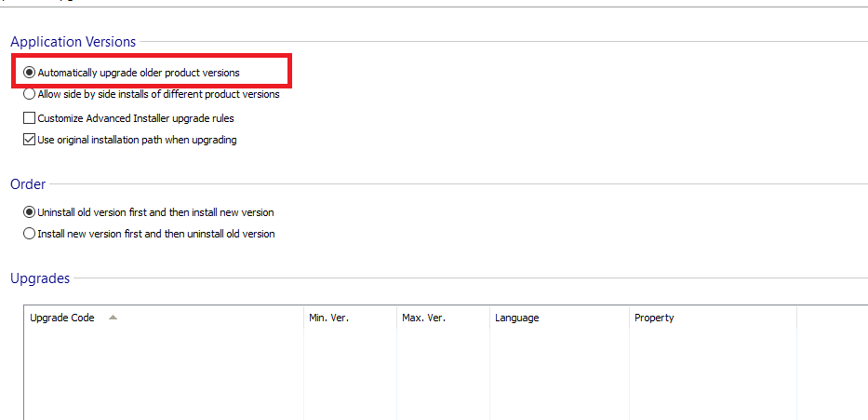The image size is (868, 420).
Task: Sort upgrades by Language column
Action: (516, 318)
